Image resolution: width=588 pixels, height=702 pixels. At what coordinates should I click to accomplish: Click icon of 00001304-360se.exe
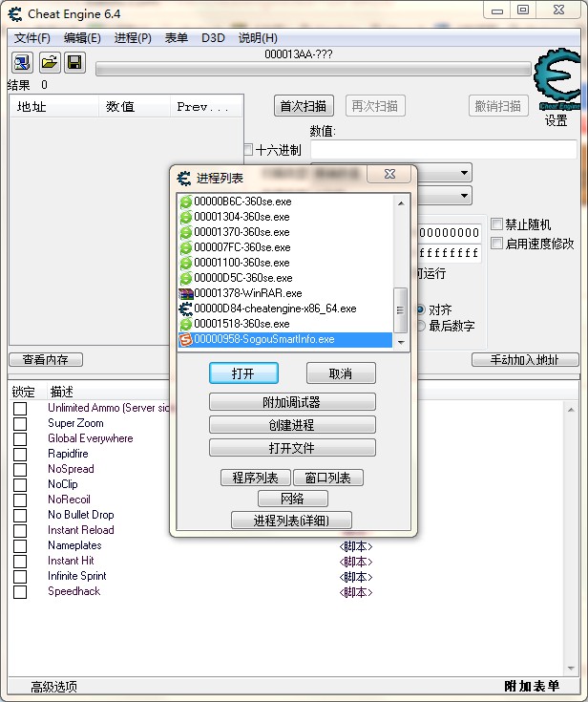coord(186,217)
